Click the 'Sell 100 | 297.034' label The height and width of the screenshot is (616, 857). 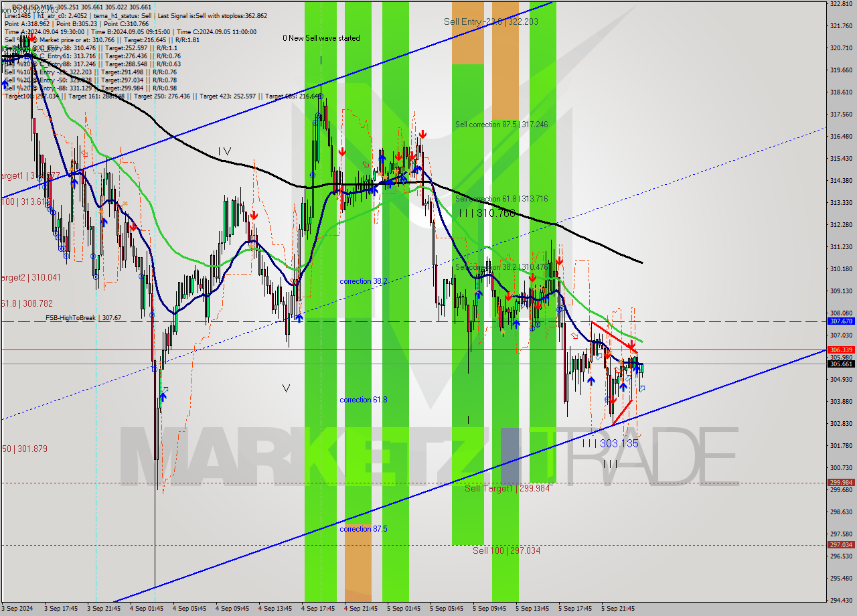[506, 550]
